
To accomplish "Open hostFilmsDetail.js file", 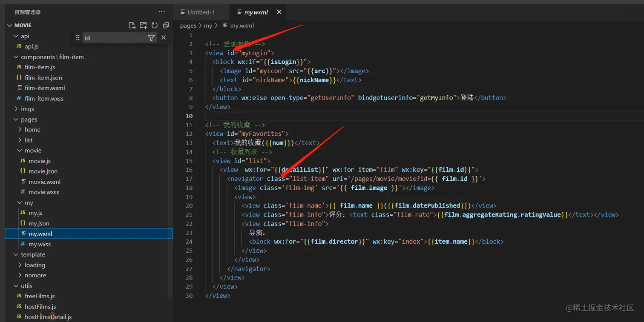I will [x=48, y=317].
